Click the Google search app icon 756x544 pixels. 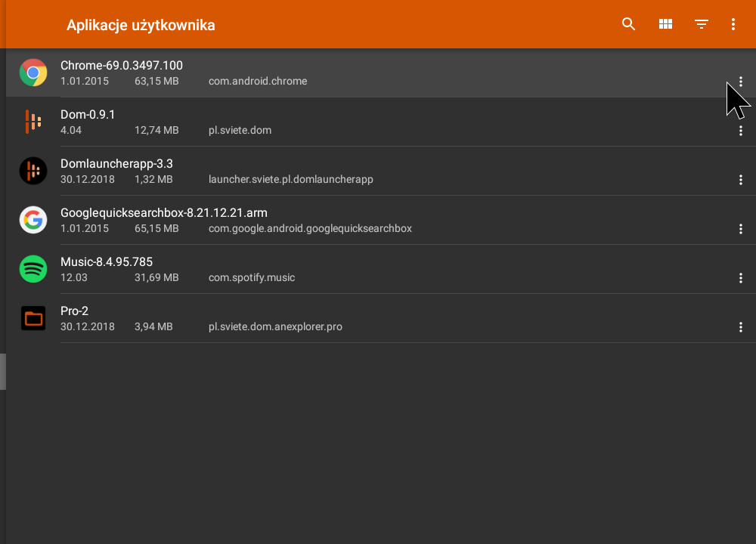pyautogui.click(x=33, y=220)
